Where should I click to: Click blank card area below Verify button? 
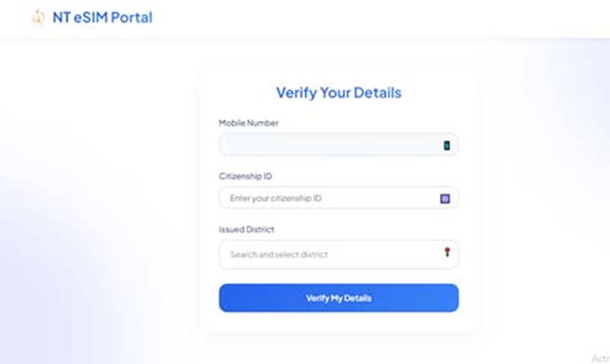click(x=339, y=322)
